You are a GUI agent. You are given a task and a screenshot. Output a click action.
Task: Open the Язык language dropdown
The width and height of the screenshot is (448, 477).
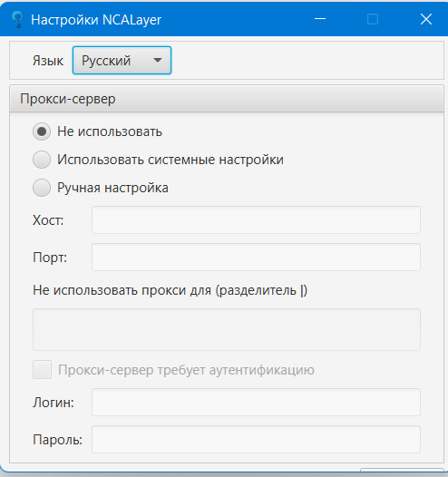tap(122, 60)
